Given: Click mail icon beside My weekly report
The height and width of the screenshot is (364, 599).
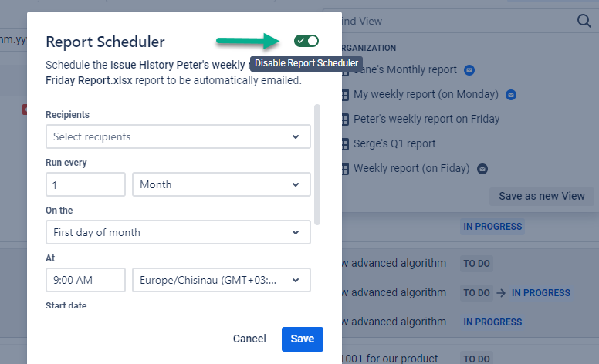Looking at the screenshot, I should [510, 95].
